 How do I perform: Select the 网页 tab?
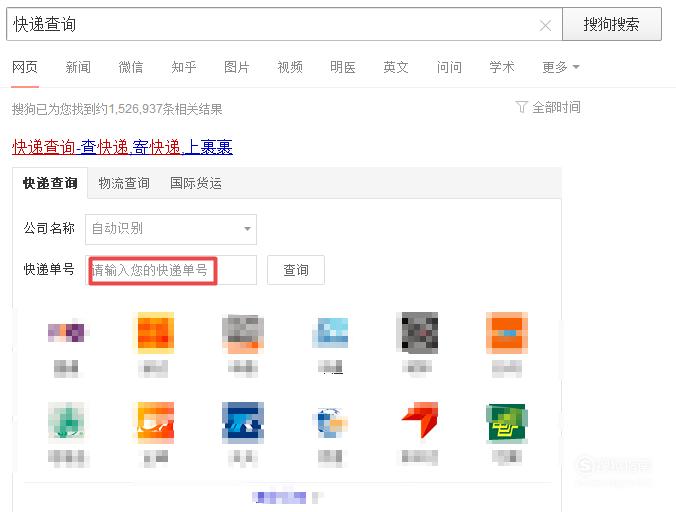click(x=25, y=67)
